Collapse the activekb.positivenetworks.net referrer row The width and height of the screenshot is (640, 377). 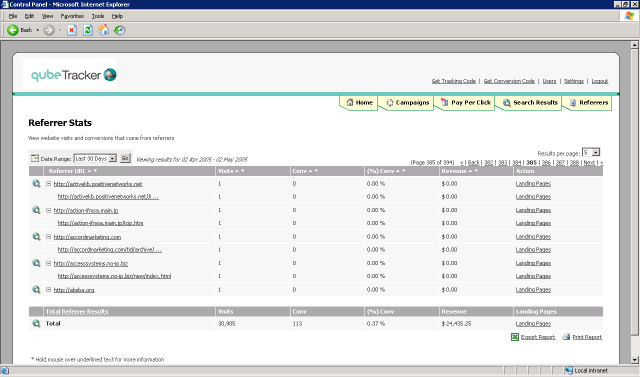(48, 184)
